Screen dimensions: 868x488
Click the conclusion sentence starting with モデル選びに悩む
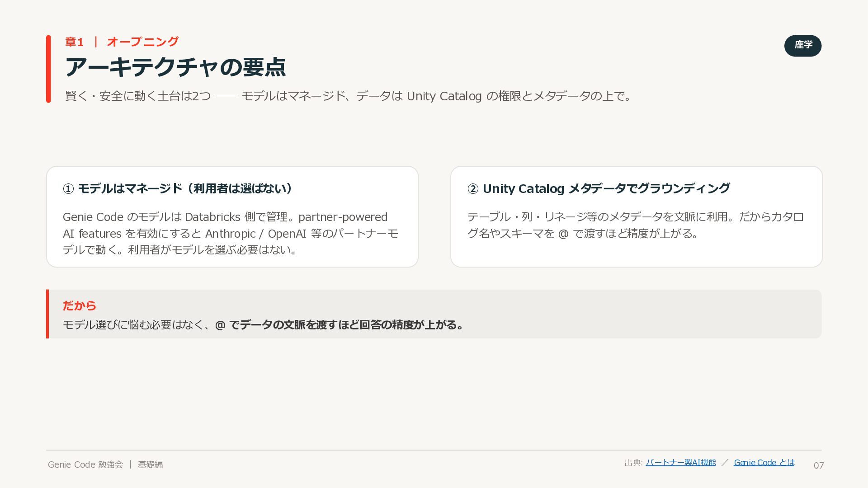point(264,325)
